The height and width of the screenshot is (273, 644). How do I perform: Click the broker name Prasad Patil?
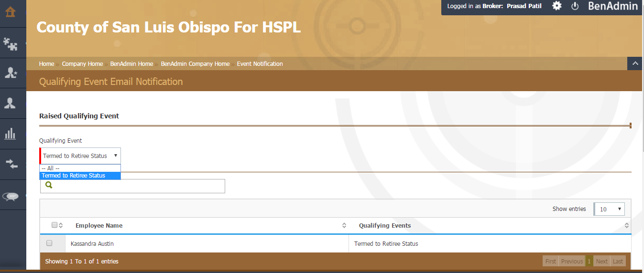[x=524, y=6]
